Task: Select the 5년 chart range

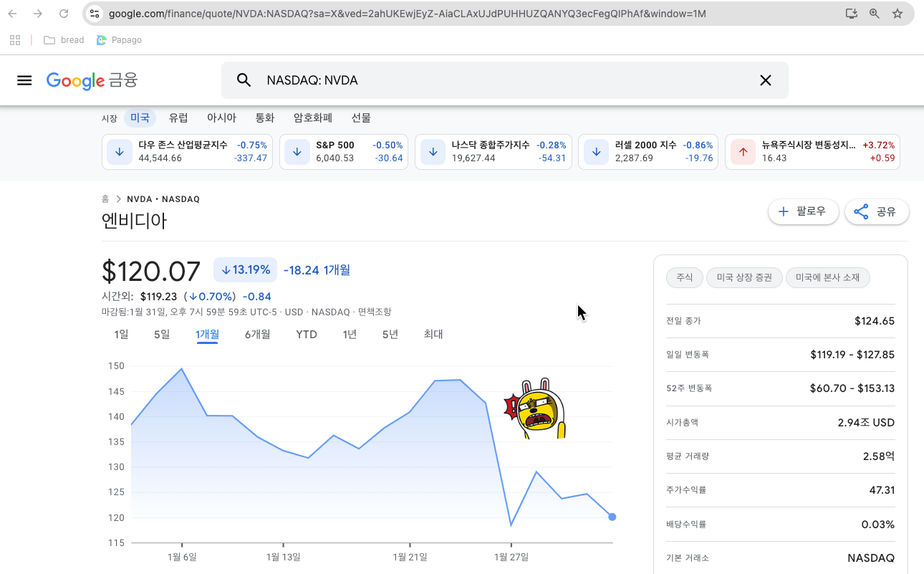Action: pyautogui.click(x=390, y=334)
